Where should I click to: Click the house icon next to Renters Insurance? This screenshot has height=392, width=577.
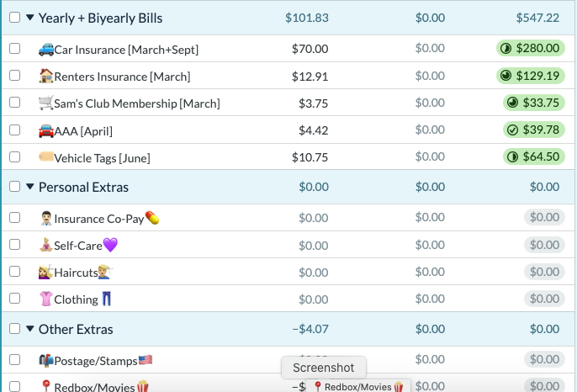[46, 76]
